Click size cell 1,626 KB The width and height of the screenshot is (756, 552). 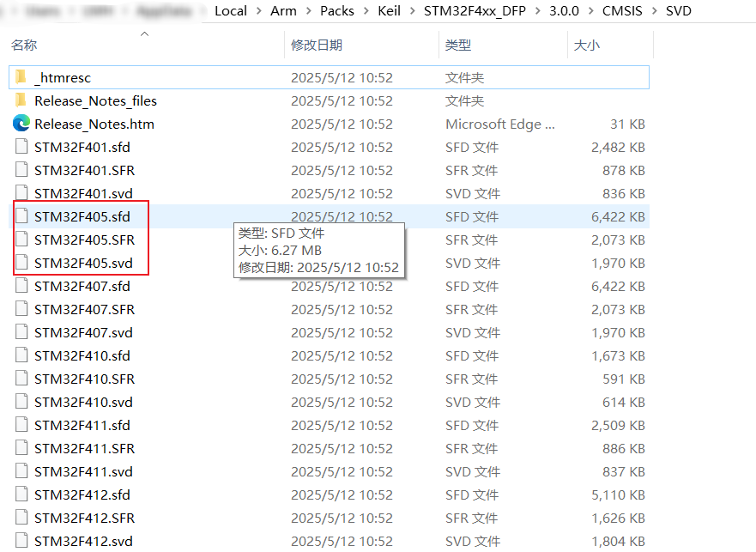pos(618,518)
